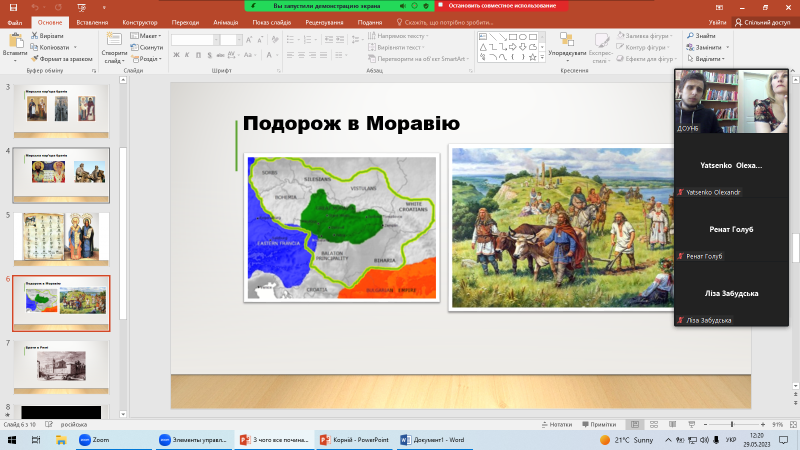Decrease font size icon

pos(260,40)
